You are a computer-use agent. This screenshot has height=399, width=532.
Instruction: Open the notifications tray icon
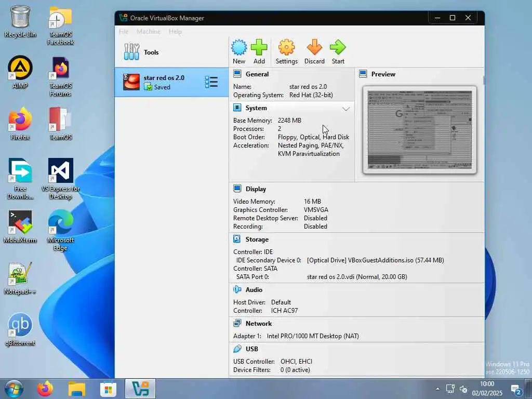pos(516,390)
